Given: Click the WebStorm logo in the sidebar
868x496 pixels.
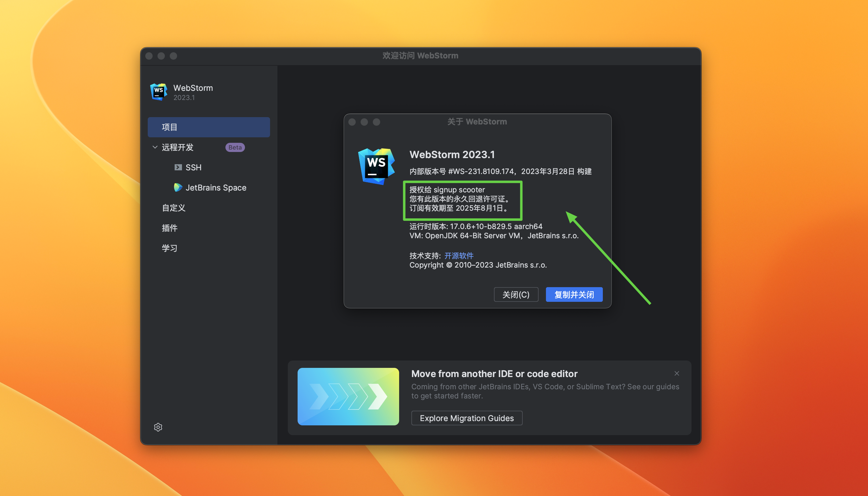Looking at the screenshot, I should 159,92.
